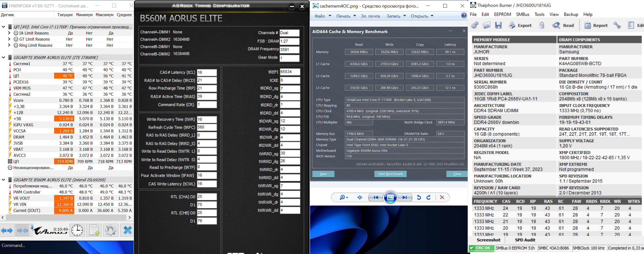Click the Максимум column header in HWiNFO

tap(105, 15)
